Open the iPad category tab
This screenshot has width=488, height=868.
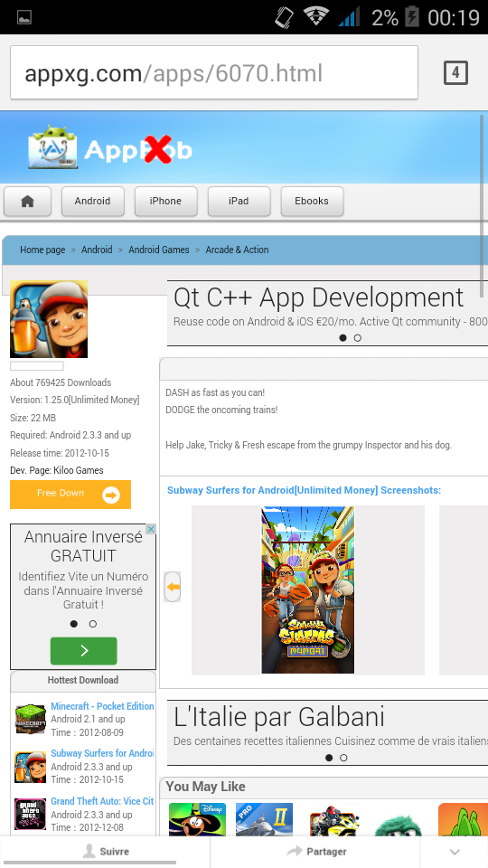coord(239,202)
